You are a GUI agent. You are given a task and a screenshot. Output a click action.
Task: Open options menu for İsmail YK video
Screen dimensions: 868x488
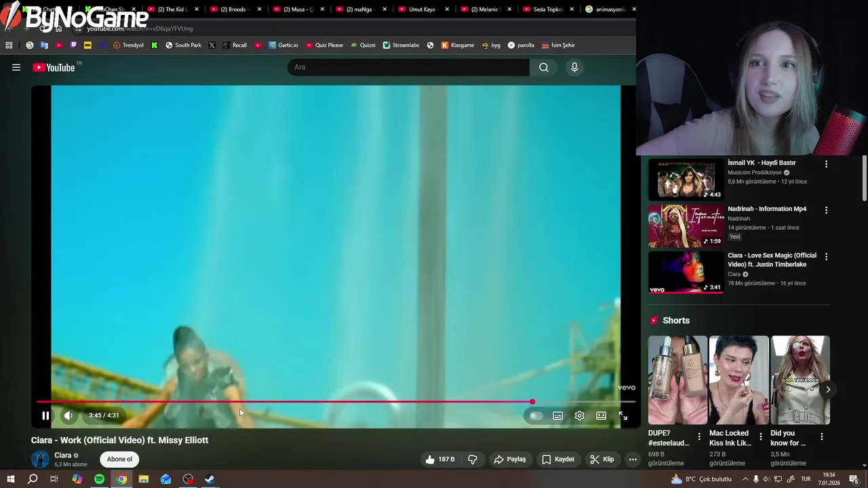[826, 164]
